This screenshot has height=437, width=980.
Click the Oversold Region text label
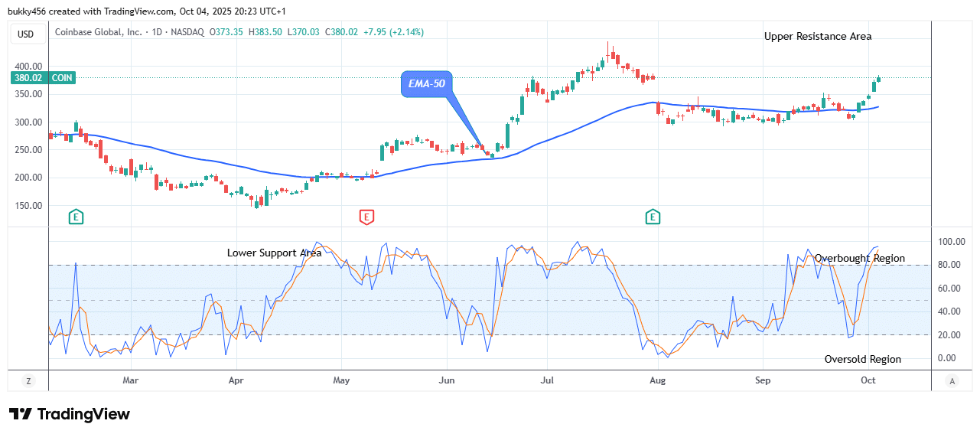coord(862,359)
